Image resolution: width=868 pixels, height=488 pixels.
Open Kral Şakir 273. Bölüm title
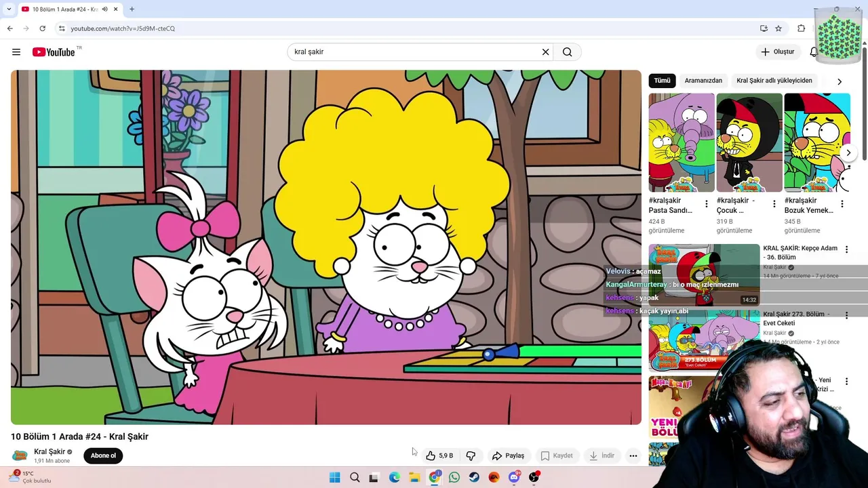[797, 319]
